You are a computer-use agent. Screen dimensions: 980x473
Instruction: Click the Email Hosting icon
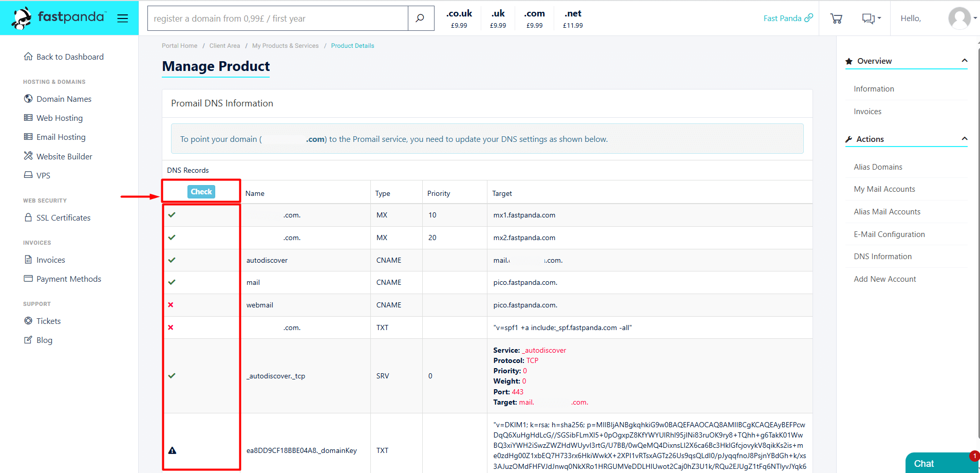click(x=28, y=137)
